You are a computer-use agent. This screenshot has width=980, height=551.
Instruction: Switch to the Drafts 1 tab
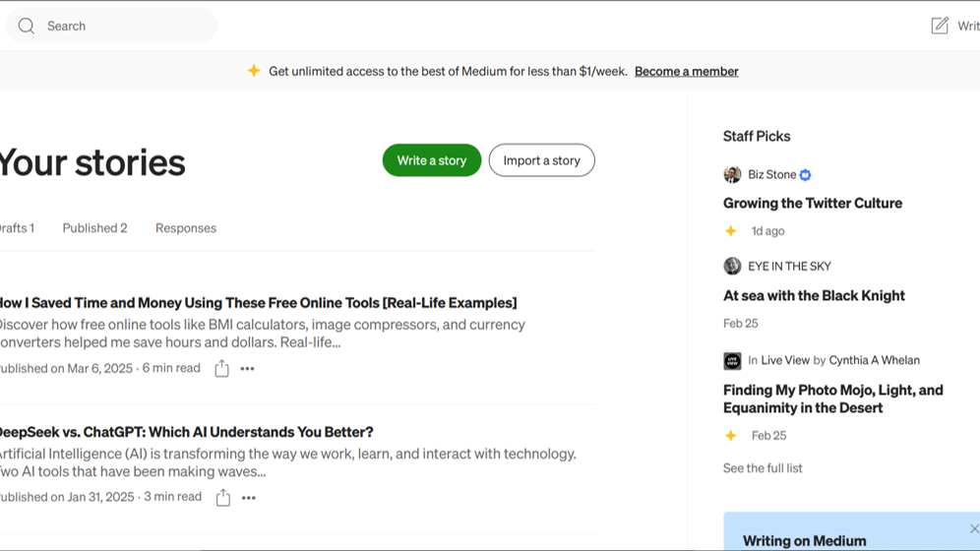tap(17, 228)
